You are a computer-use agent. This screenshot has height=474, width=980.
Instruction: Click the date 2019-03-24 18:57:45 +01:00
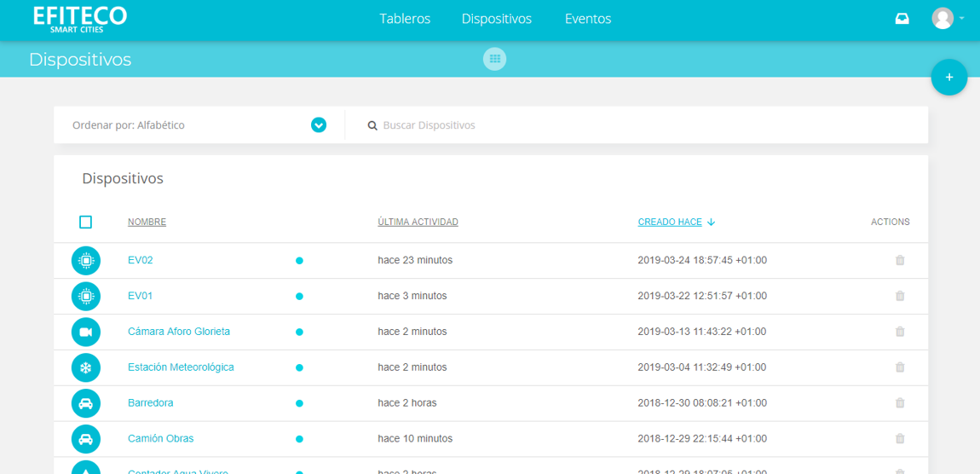pos(702,261)
